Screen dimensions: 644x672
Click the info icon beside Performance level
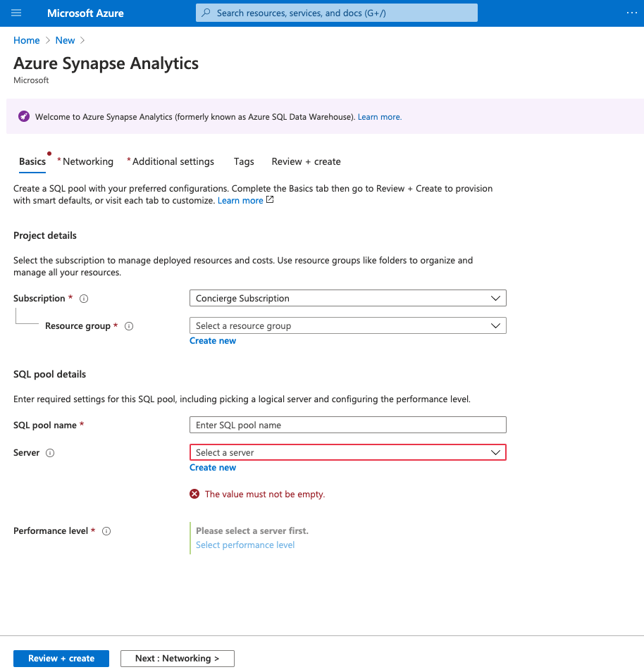(x=106, y=530)
